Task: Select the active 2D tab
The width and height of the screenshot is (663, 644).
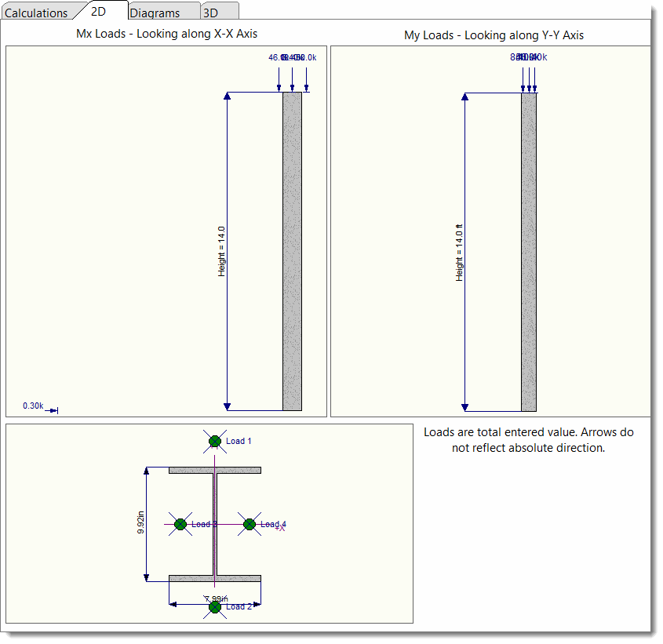Action: click(x=99, y=12)
